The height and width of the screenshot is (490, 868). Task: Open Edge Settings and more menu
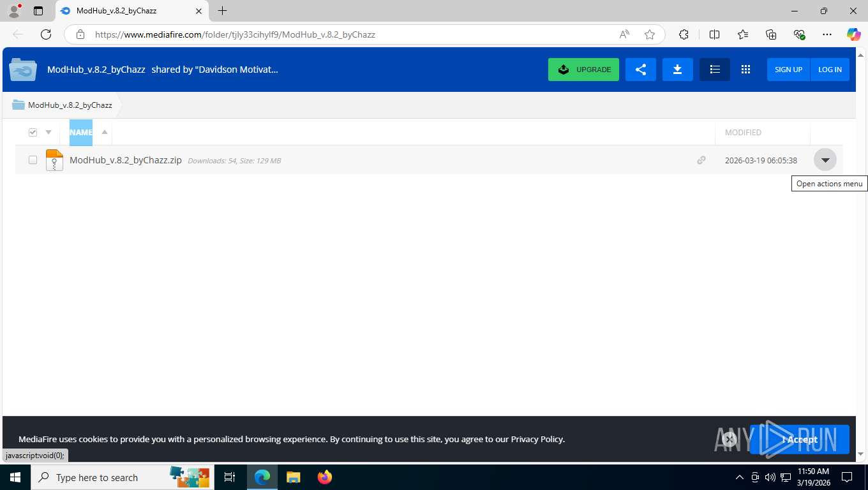pos(827,34)
